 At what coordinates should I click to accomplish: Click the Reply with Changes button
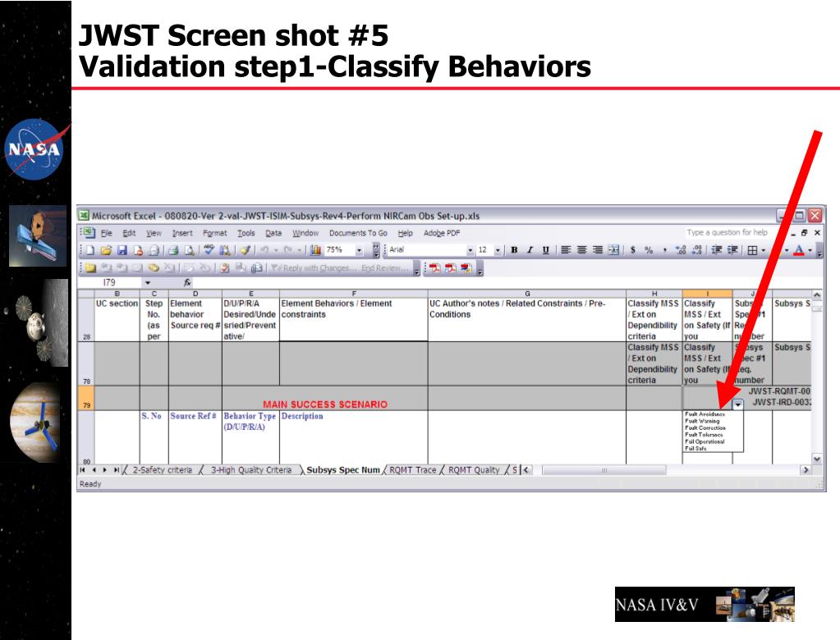pos(314,268)
